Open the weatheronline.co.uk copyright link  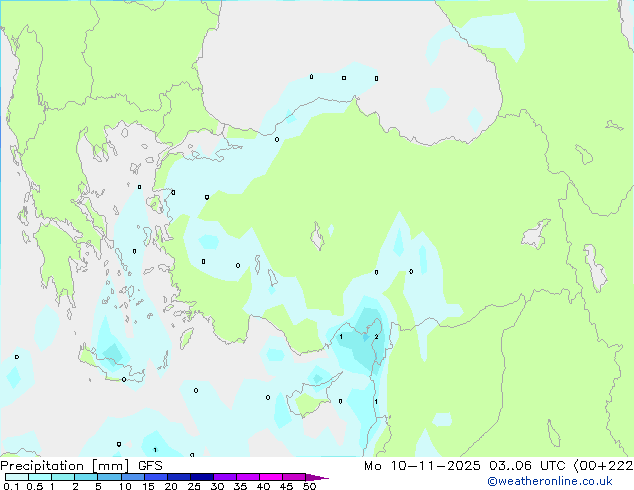(549, 481)
